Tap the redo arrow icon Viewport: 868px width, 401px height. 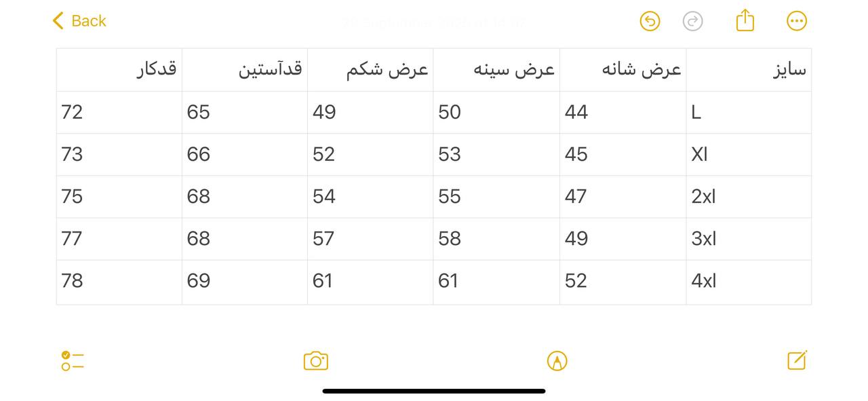(692, 21)
